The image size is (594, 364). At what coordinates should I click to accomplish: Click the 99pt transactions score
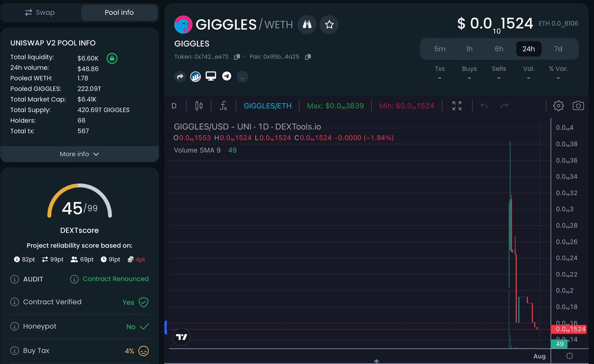pyautogui.click(x=53, y=260)
